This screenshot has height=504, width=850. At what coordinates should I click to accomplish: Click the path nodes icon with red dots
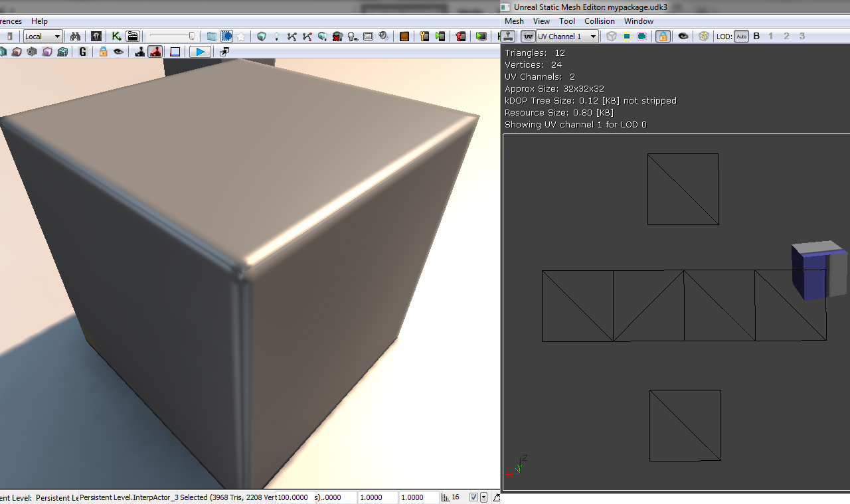coord(307,37)
